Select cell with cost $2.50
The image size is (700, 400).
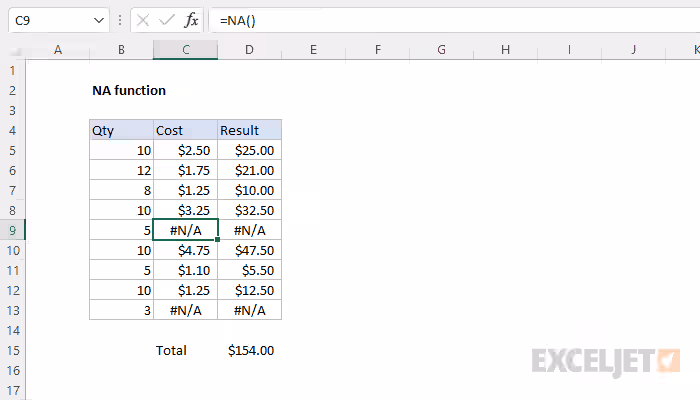pos(186,150)
